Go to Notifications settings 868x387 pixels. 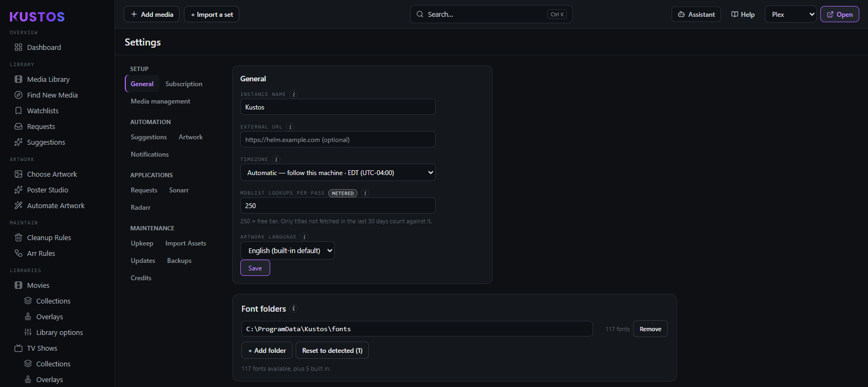(150, 154)
